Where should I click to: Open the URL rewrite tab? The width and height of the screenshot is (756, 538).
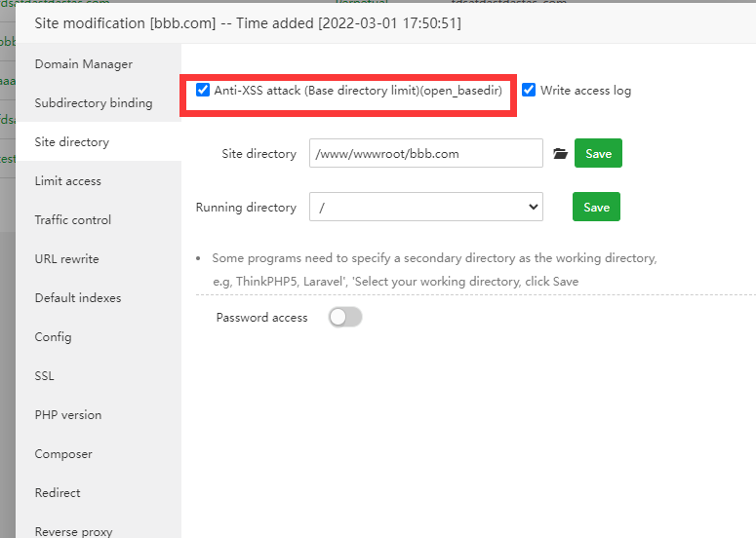66,259
